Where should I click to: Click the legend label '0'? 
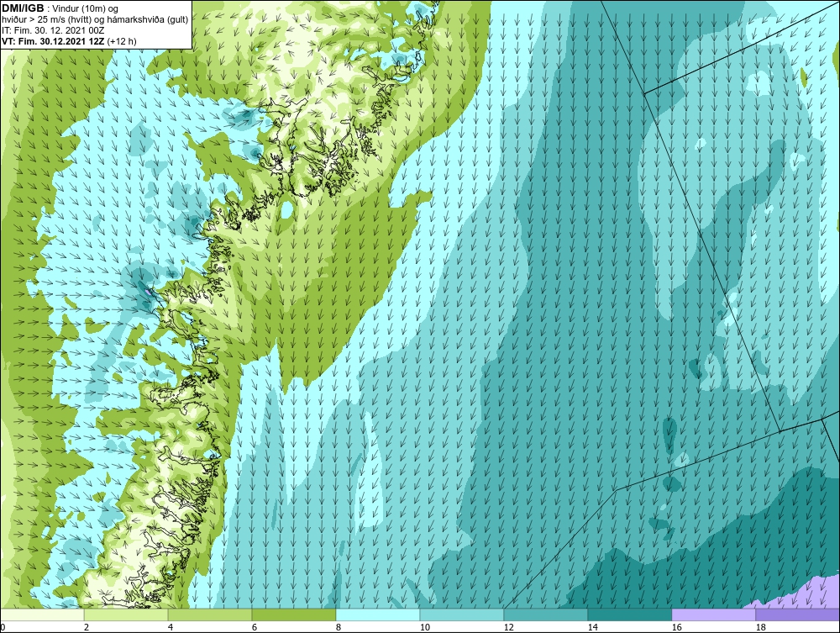click(x=3, y=627)
